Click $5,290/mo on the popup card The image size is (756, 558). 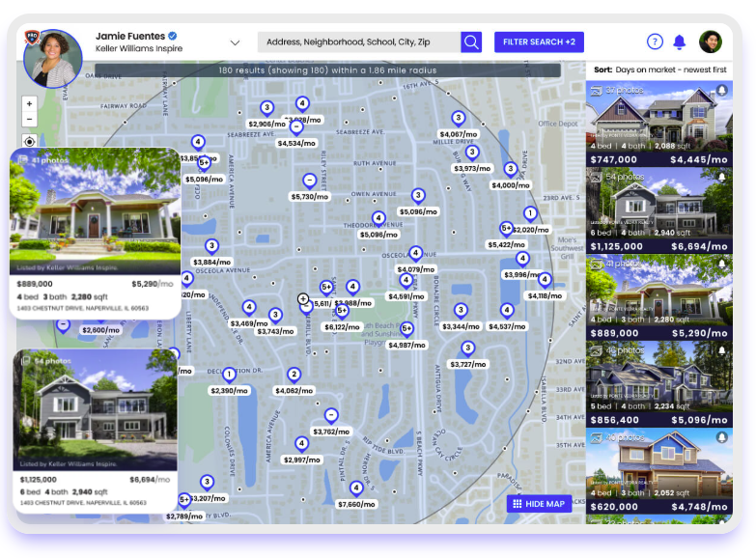[153, 284]
